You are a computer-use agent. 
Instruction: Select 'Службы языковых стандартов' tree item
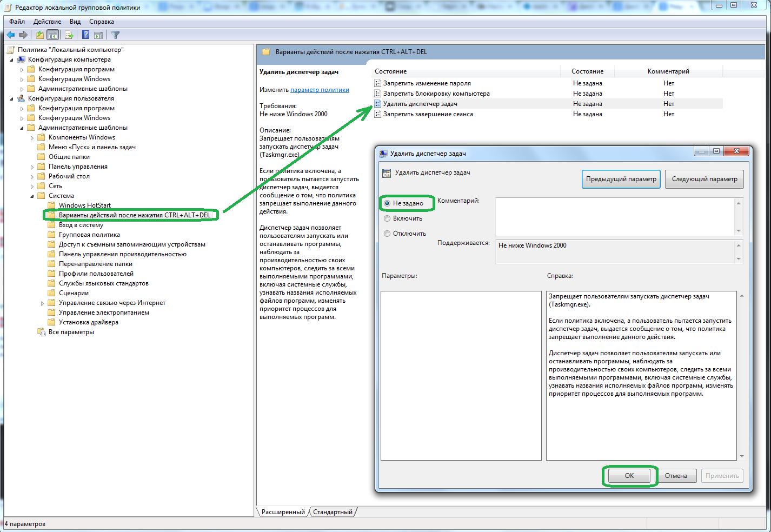[x=103, y=283]
